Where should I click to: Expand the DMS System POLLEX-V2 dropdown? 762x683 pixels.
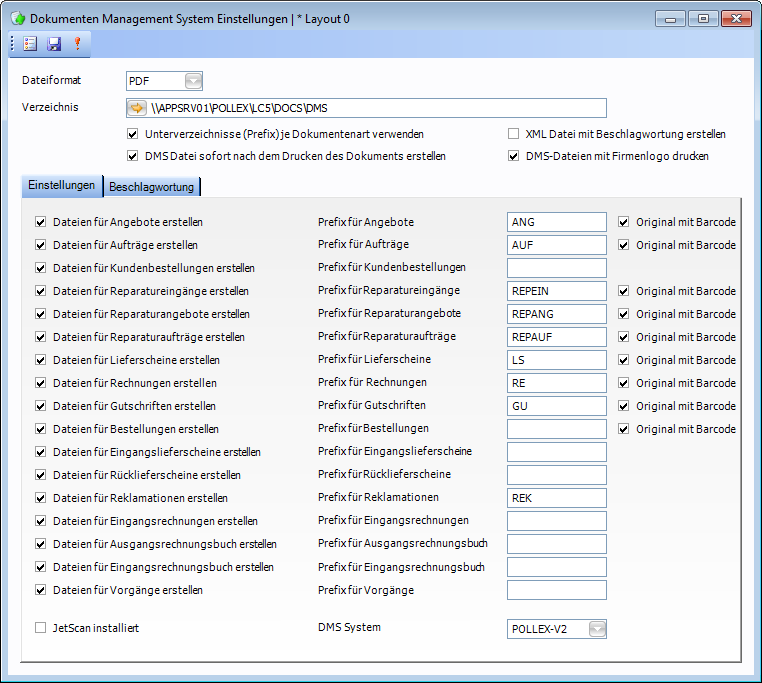[596, 629]
